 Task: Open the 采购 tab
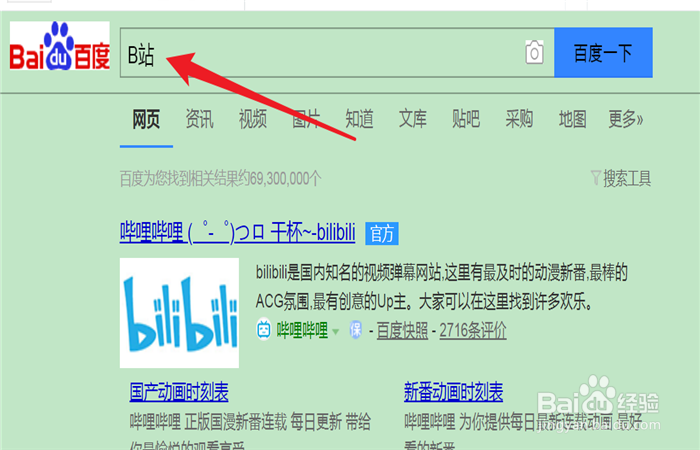tap(519, 119)
